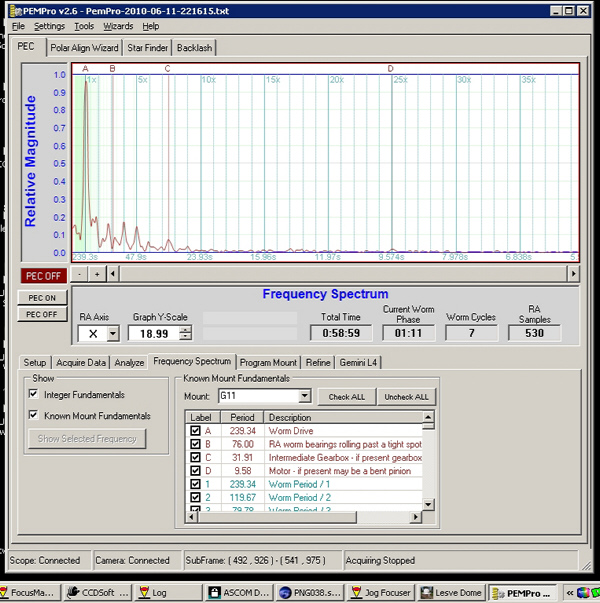Zoom out graph with minus button

(79, 274)
